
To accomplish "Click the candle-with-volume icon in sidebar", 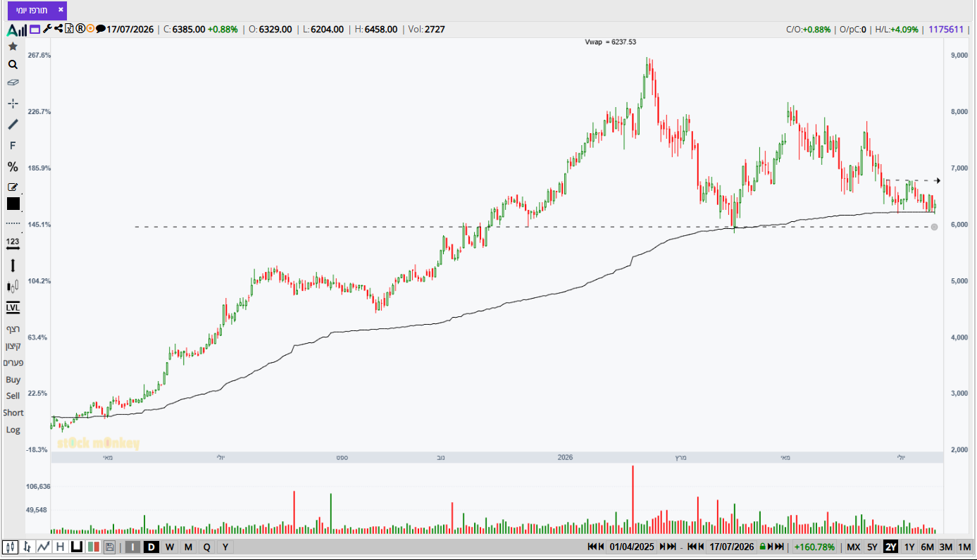I will [x=13, y=287].
